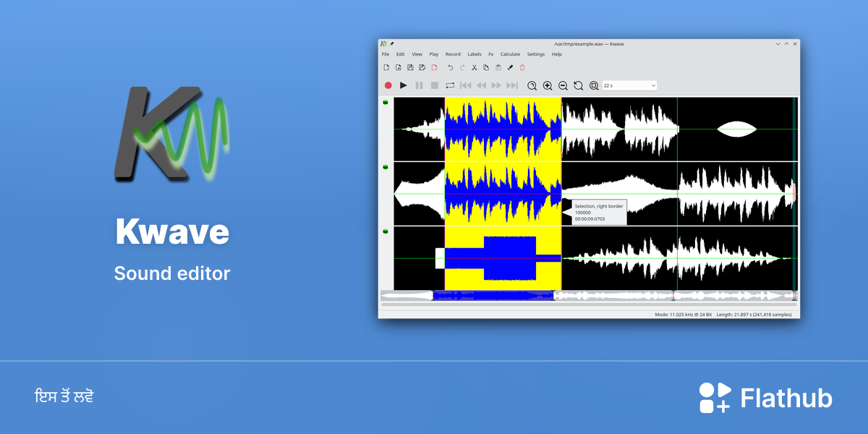Open the Calculate menu
The width and height of the screenshot is (868, 434).
tap(510, 54)
